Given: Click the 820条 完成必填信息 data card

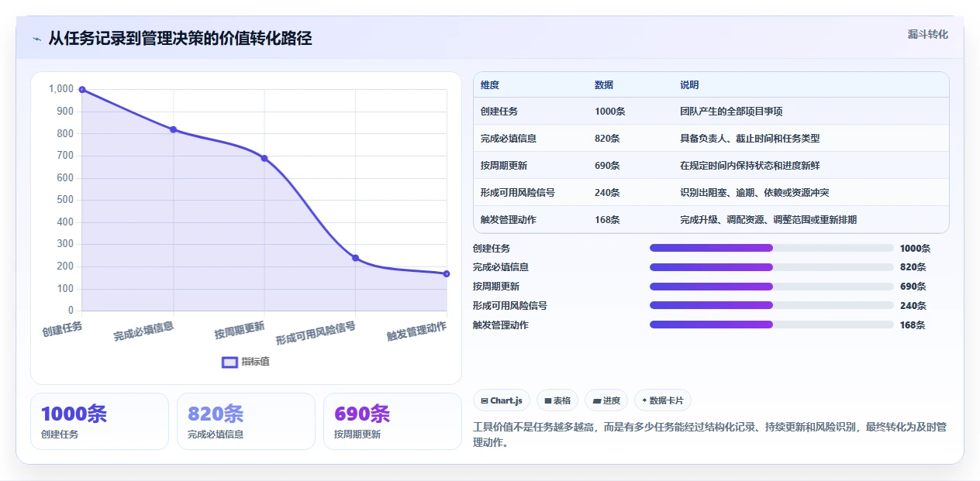Looking at the screenshot, I should point(246,421).
